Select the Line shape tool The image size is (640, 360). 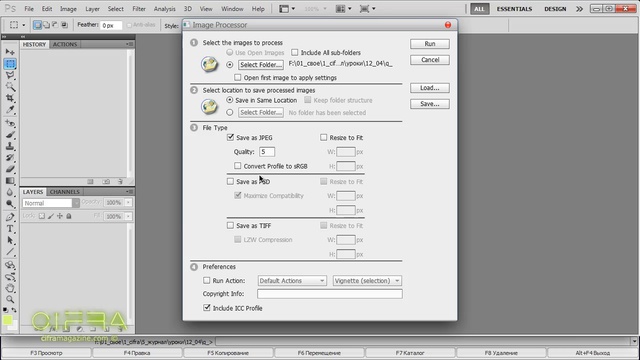pyautogui.click(x=10, y=252)
